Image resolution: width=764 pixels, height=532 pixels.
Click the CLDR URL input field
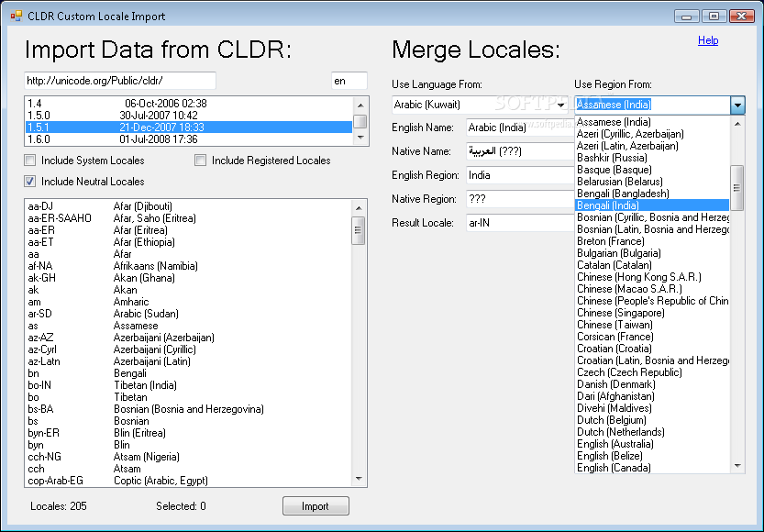(x=120, y=81)
